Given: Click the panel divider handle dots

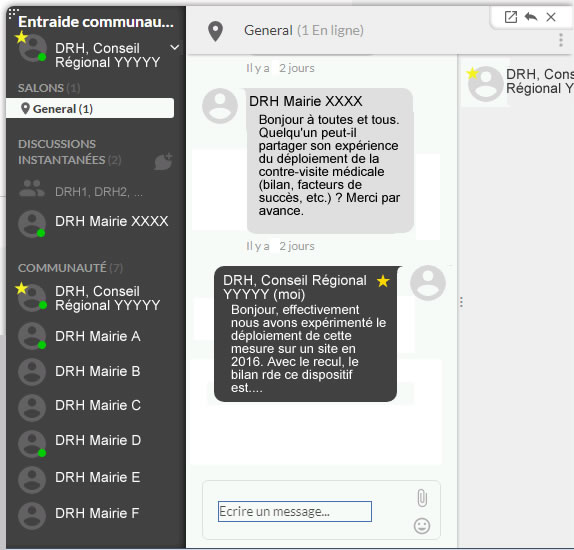Looking at the screenshot, I should [461, 302].
